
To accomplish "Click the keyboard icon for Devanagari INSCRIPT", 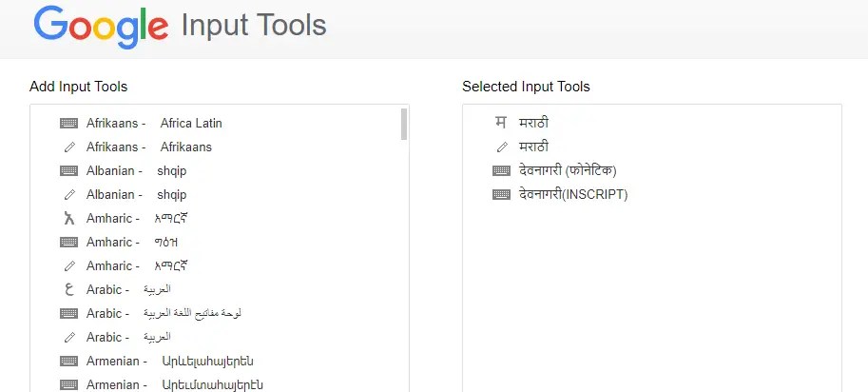I will [x=502, y=195].
